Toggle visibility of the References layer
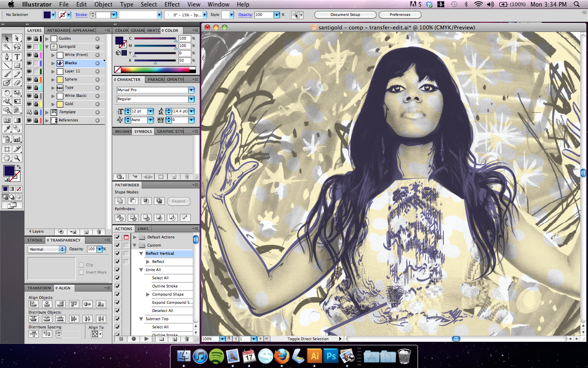The width and height of the screenshot is (588, 368). (x=29, y=120)
